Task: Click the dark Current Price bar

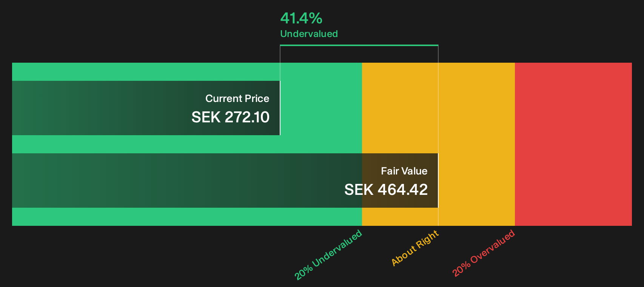Action: (146, 108)
